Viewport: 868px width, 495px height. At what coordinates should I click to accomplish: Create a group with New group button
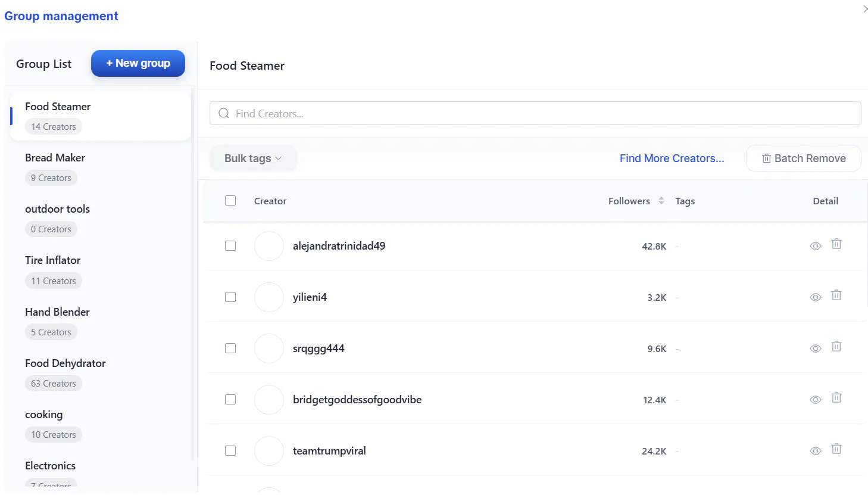point(138,63)
